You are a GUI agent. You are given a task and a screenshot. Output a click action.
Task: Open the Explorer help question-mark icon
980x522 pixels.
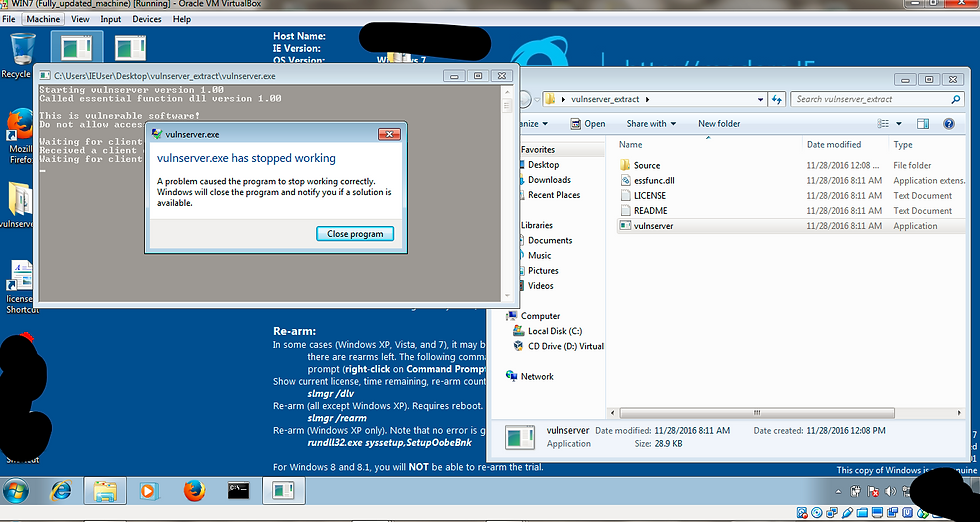click(948, 124)
